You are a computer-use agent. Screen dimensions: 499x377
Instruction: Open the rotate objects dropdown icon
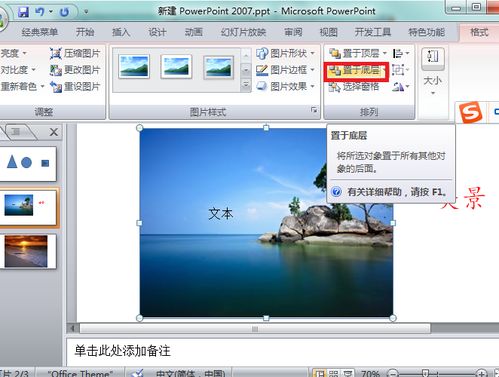(x=401, y=87)
